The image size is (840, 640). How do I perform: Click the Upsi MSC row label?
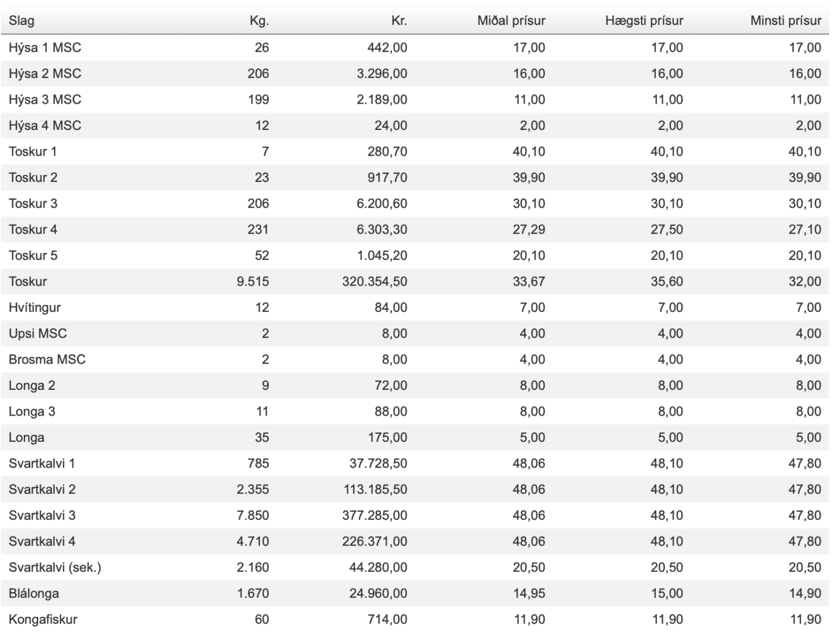click(x=37, y=333)
